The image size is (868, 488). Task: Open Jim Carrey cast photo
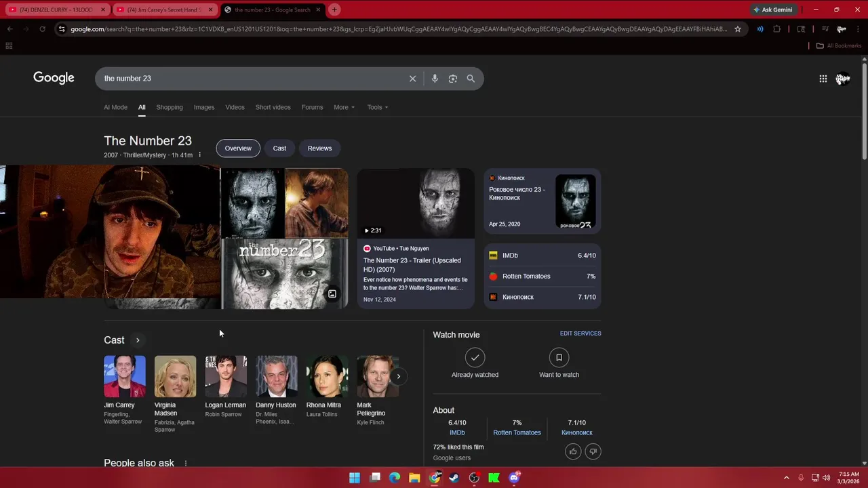point(125,376)
